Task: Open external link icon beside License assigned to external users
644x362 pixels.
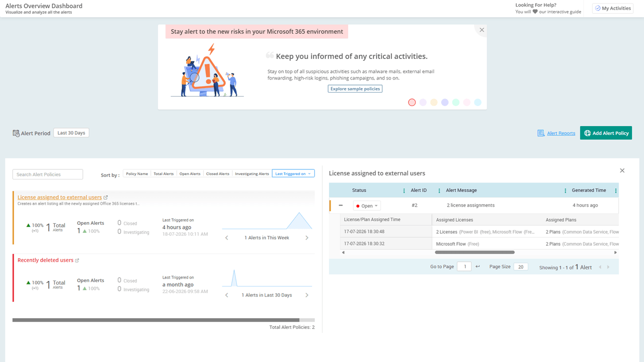Action: click(106, 198)
